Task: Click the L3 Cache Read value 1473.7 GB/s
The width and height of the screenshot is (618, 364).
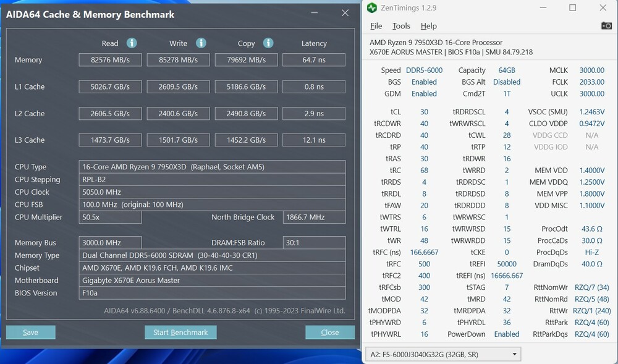Action: [x=110, y=140]
